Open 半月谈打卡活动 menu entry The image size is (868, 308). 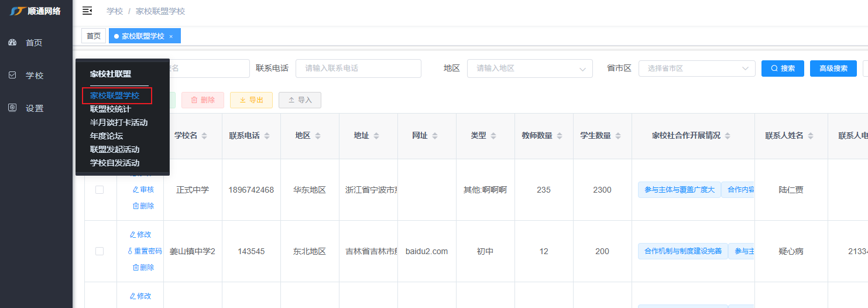119,122
